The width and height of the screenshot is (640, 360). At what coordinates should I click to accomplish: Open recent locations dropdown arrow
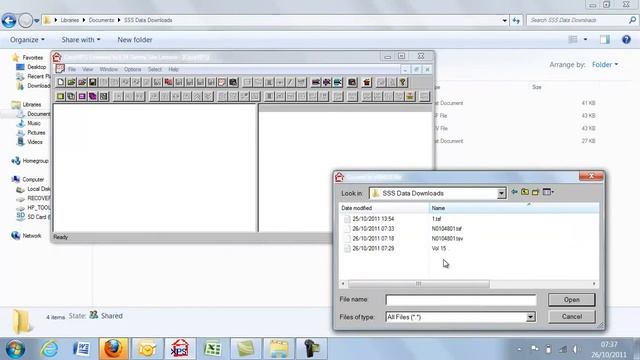[x=37, y=20]
